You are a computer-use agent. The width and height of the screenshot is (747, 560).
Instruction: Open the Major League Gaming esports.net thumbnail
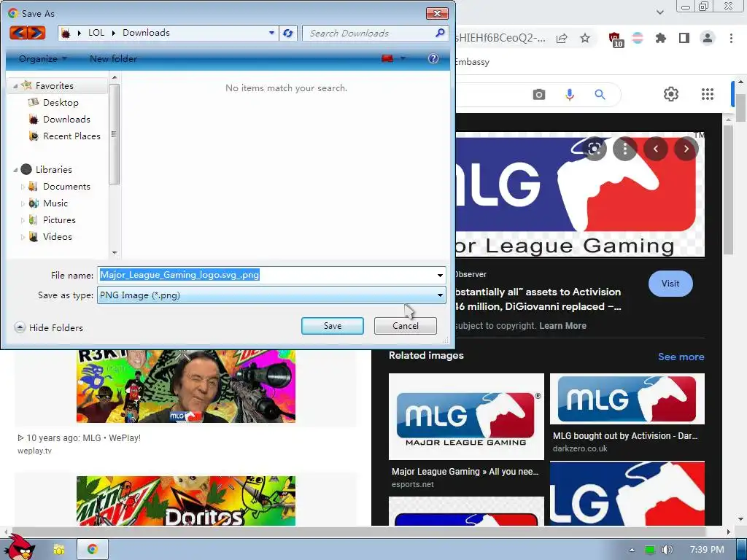pyautogui.click(x=466, y=416)
